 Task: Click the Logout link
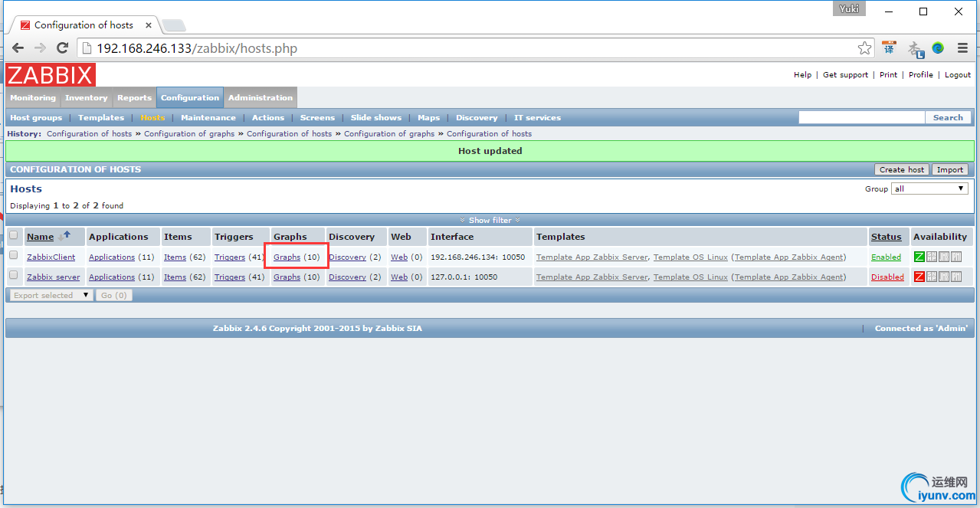(958, 75)
